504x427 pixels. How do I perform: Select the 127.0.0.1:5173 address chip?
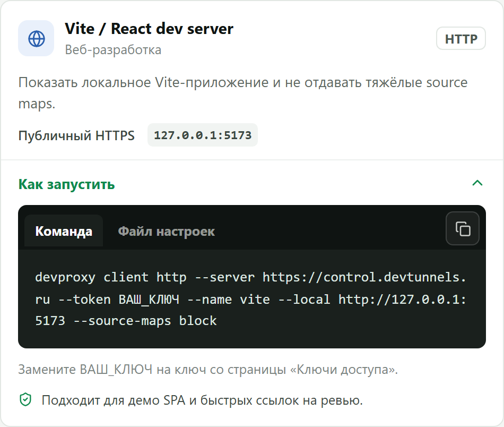pyautogui.click(x=203, y=135)
